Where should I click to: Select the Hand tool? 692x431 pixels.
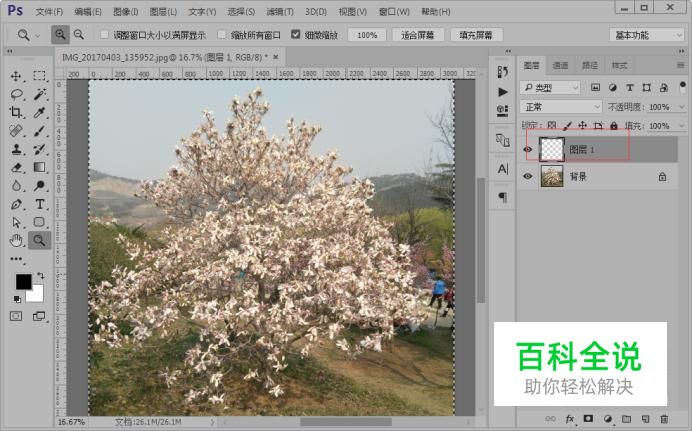(x=16, y=240)
